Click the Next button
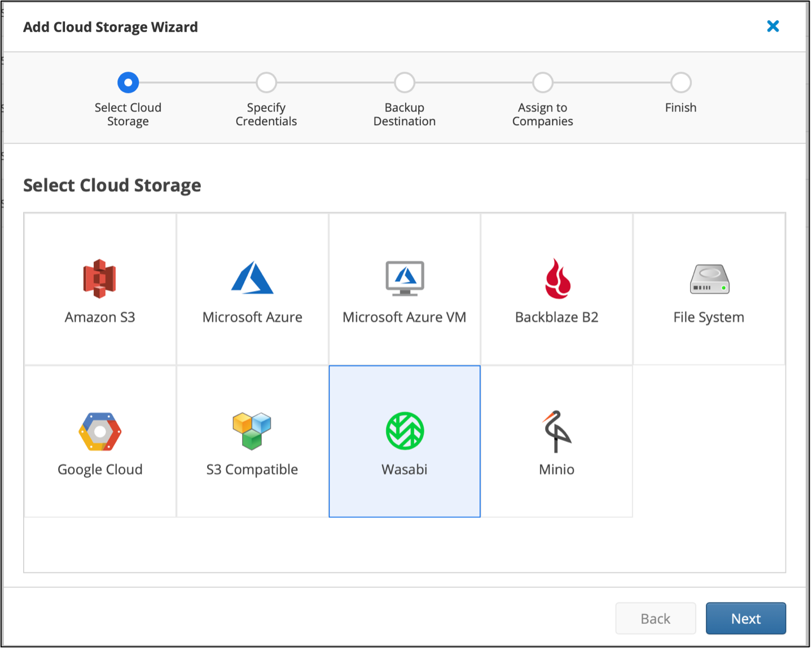Viewport: 812px width, 649px height. pyautogui.click(x=746, y=619)
